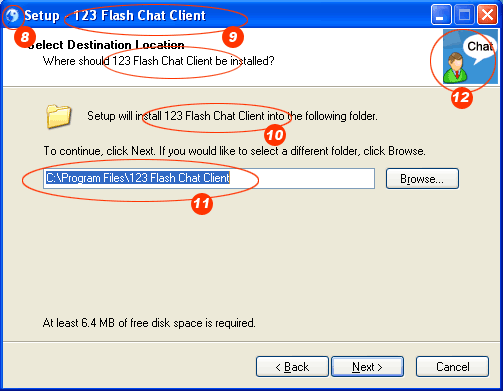Click the Setup window title text
The image size is (503, 391).
(x=115, y=15)
